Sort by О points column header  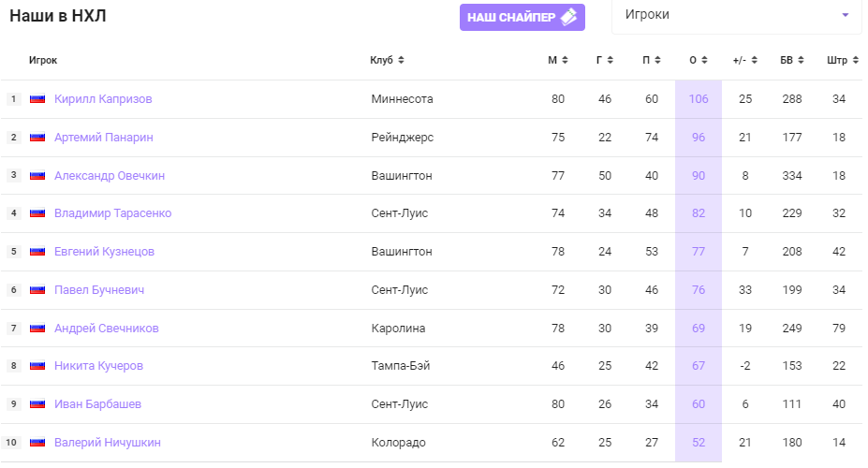(x=698, y=61)
